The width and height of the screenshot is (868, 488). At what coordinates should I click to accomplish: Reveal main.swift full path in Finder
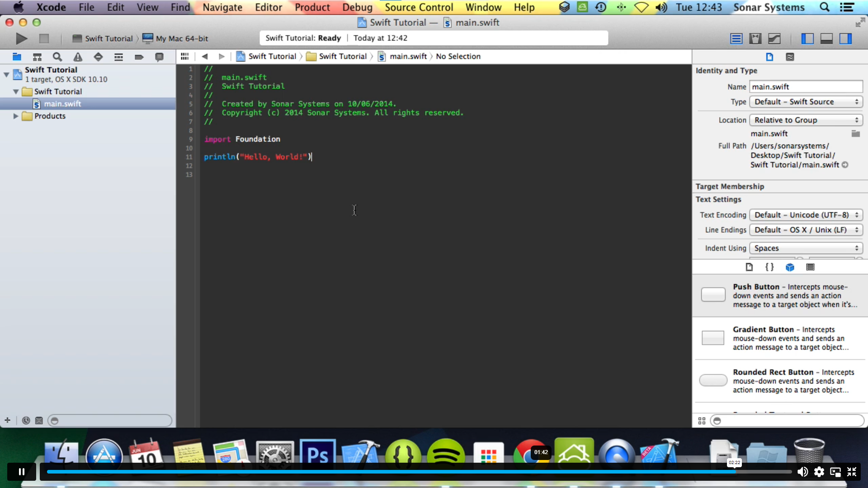pos(844,164)
